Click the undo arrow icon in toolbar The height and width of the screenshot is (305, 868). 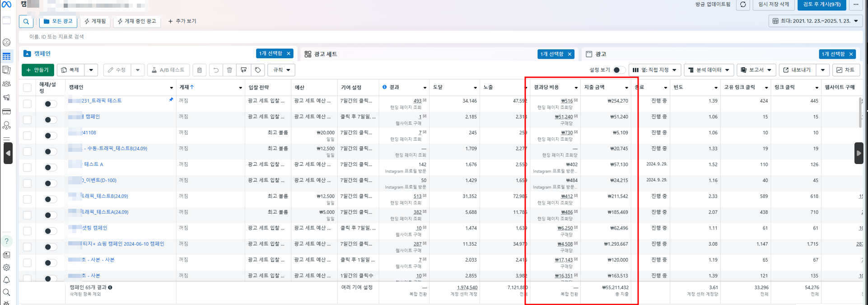(216, 70)
